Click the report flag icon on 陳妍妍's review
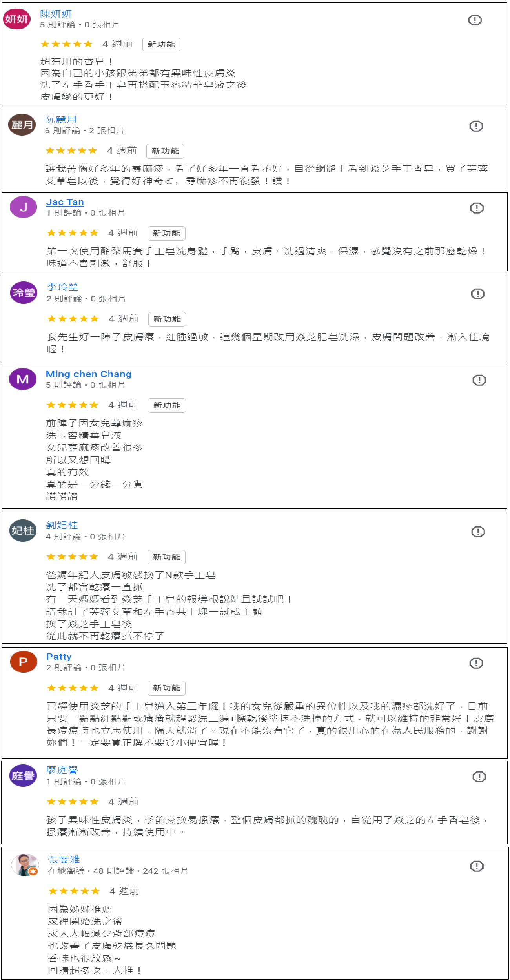 point(475,20)
